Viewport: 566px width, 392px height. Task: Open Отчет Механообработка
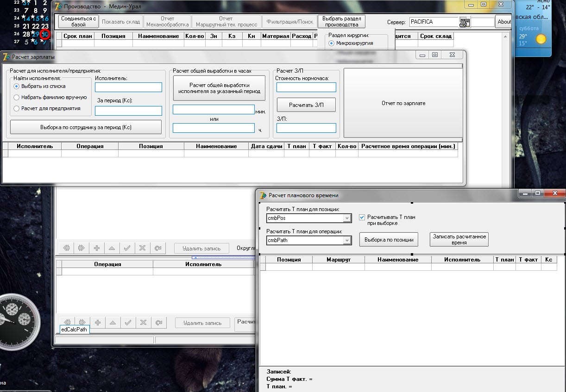168,22
